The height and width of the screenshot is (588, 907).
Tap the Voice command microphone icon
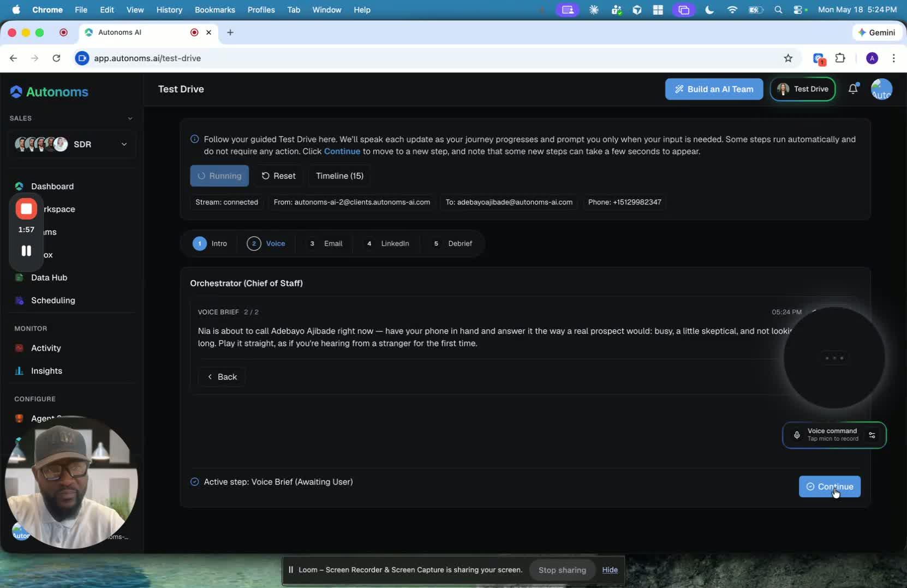(x=797, y=435)
